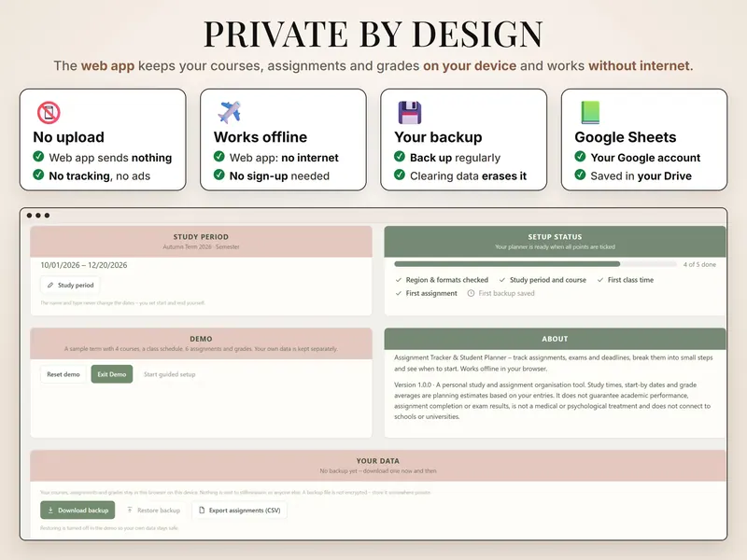Image resolution: width=747 pixels, height=560 pixels.
Task: Open the Study period edit button
Action: (x=70, y=286)
